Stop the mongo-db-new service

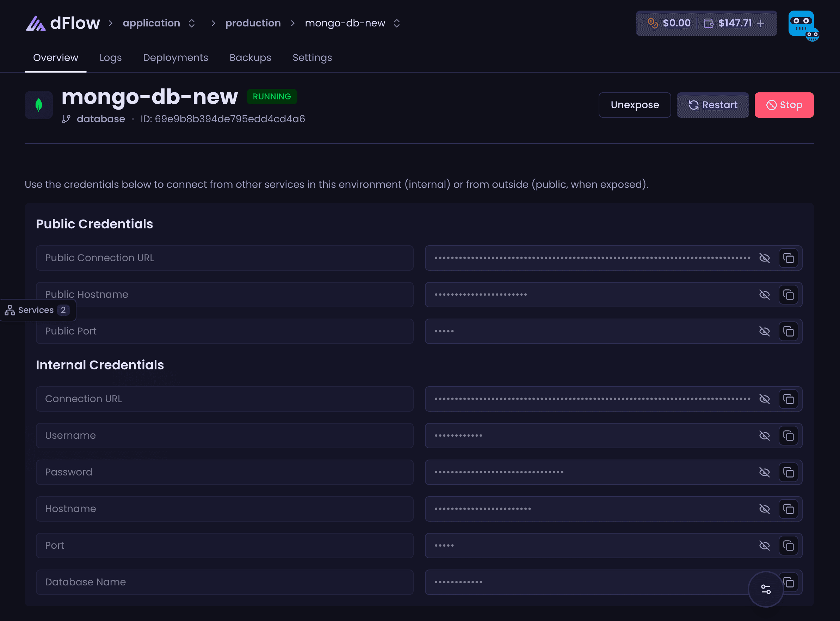[x=784, y=105]
